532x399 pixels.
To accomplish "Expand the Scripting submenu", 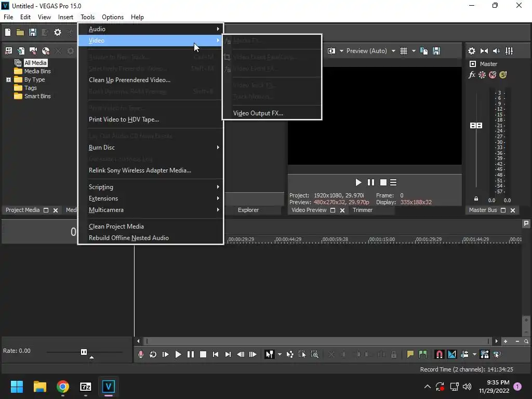I will click(x=151, y=187).
